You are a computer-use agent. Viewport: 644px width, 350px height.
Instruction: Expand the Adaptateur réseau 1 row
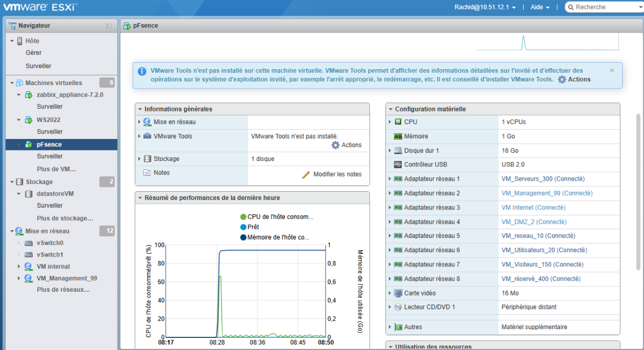pyautogui.click(x=390, y=179)
